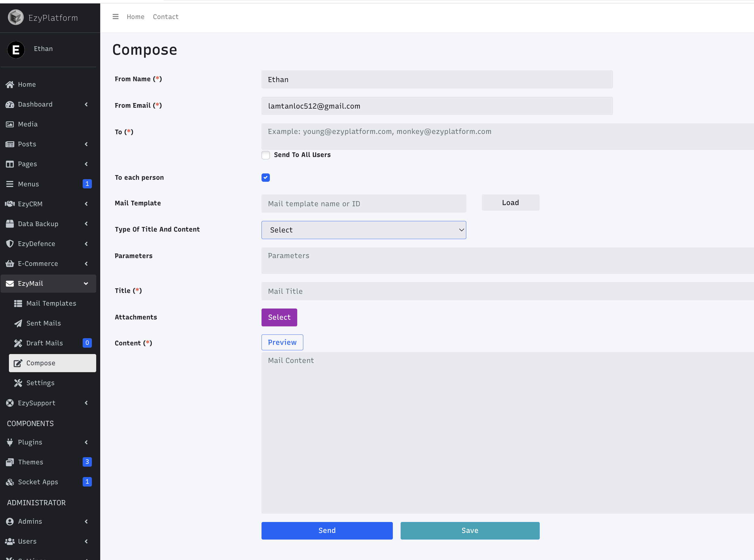Enable Send To All Users checkbox

(x=266, y=155)
